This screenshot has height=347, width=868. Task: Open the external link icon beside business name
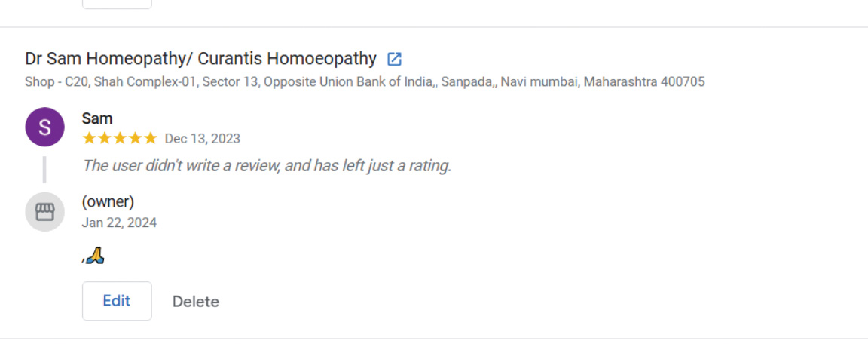[394, 59]
